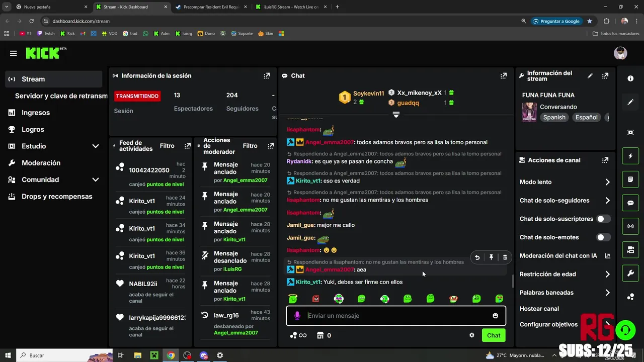Image resolution: width=644 pixels, height=362 pixels.
Task: Open the Twtch bookmark
Action: (x=45, y=34)
